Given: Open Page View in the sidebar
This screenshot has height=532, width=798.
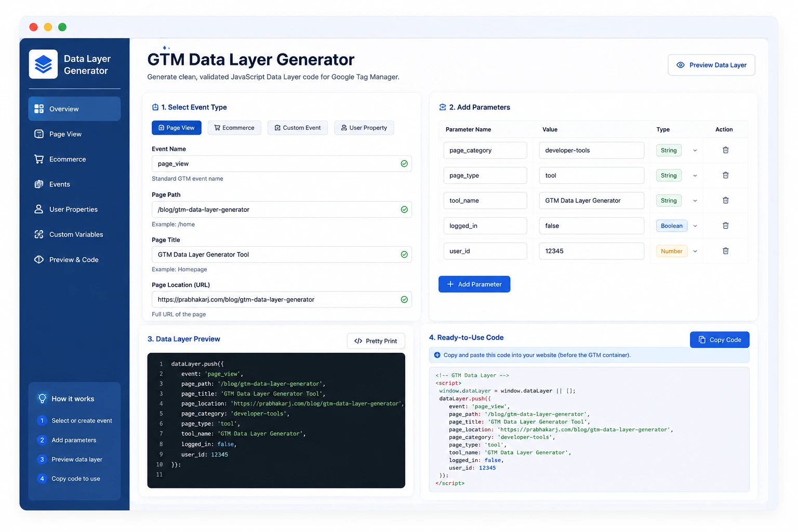Looking at the screenshot, I should click(x=74, y=134).
